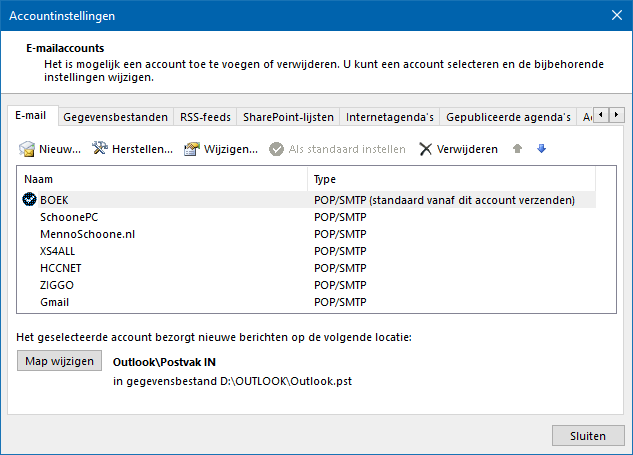Click the Wijzigen... text label
The image size is (633, 455).
click(231, 149)
